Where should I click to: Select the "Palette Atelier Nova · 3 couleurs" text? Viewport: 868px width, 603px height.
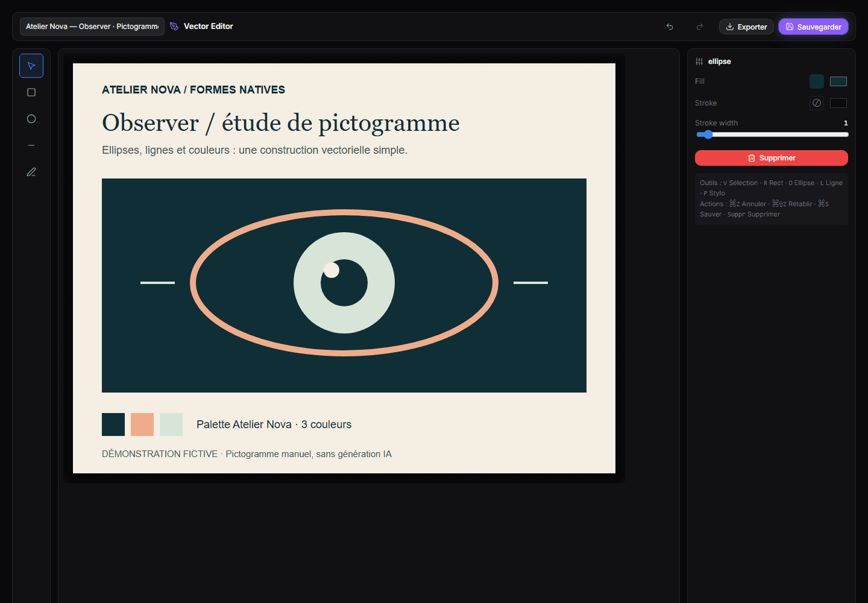(274, 425)
